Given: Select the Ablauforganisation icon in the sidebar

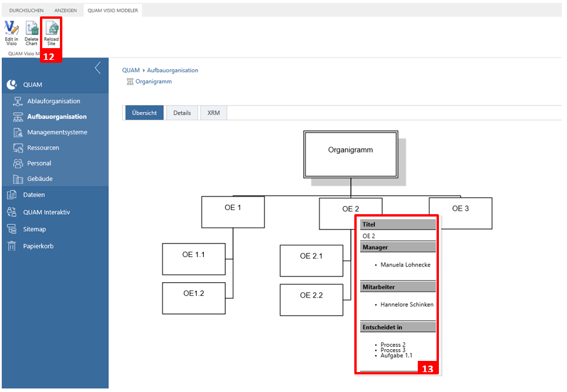Looking at the screenshot, I should [x=18, y=102].
